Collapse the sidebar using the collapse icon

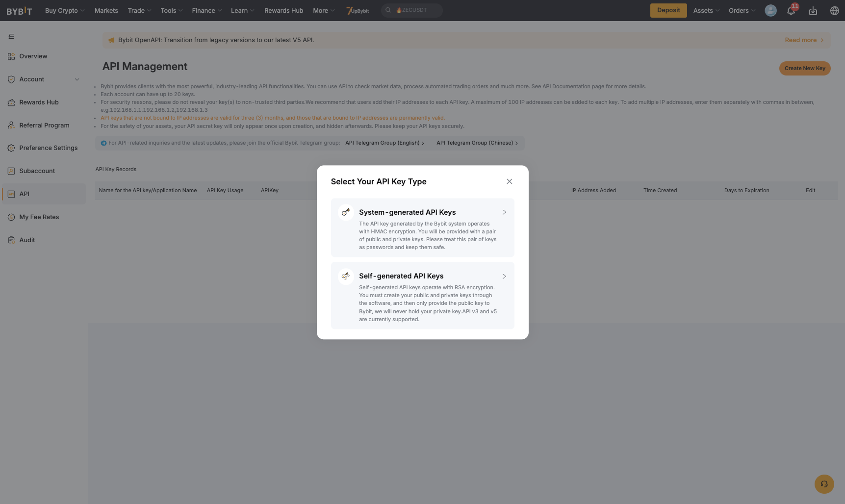point(11,36)
